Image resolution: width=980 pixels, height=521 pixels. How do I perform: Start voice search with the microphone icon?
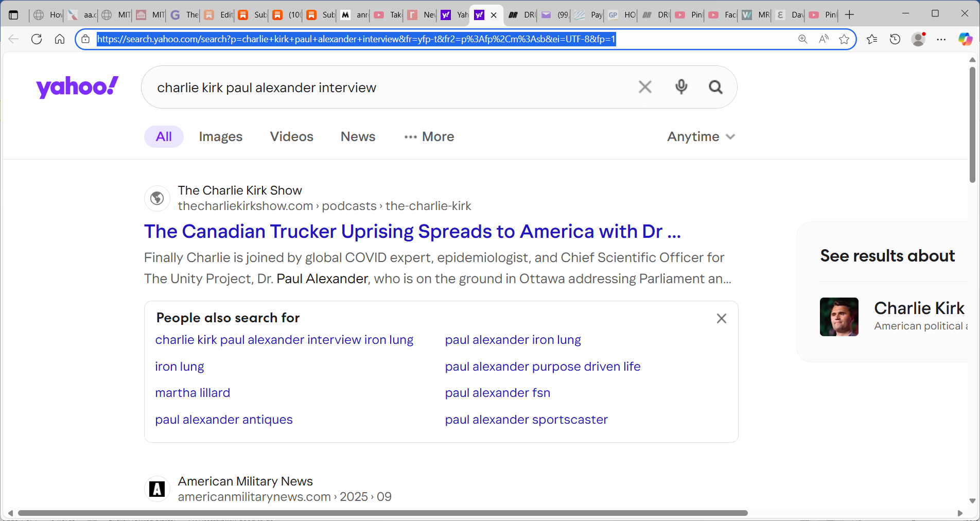[681, 87]
